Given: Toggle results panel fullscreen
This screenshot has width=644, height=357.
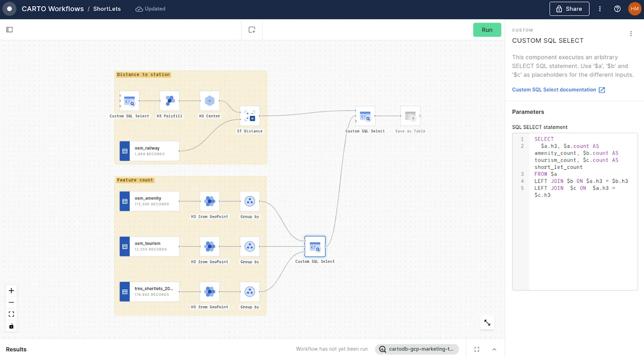Looking at the screenshot, I should pos(477,349).
